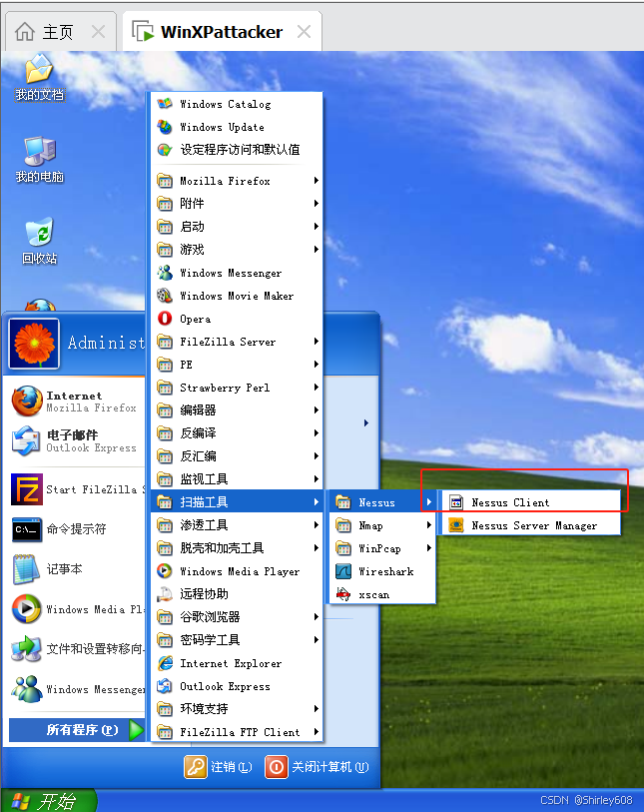
Task: Click the 注销 log off button
Action: point(218,767)
